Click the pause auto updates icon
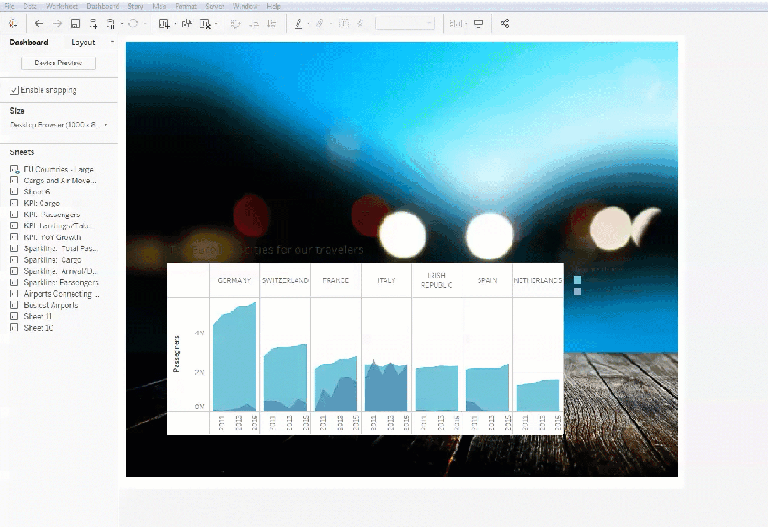Image resolution: width=768 pixels, height=527 pixels. click(111, 24)
